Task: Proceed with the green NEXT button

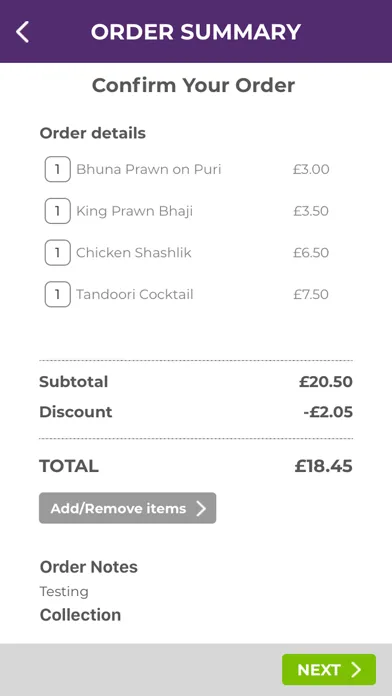Action: pyautogui.click(x=329, y=669)
